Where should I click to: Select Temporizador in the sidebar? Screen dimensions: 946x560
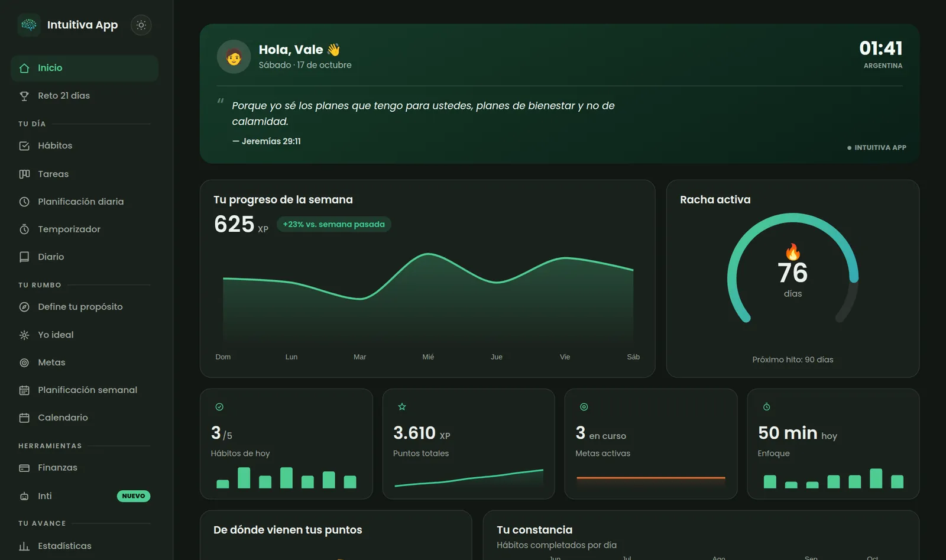[x=85, y=229]
